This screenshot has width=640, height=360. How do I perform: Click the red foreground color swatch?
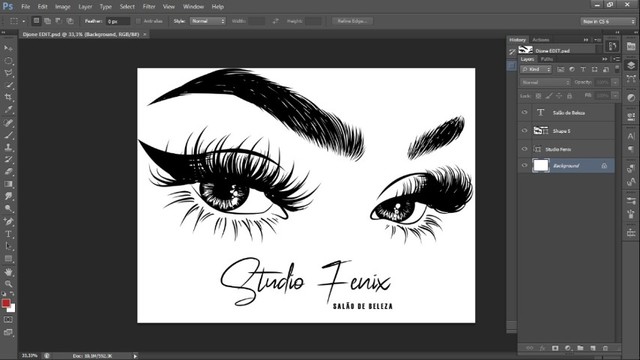[6, 303]
